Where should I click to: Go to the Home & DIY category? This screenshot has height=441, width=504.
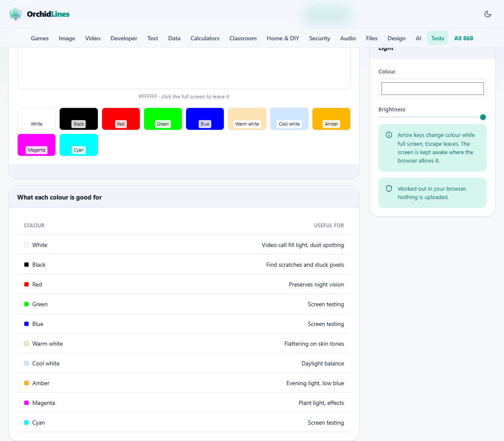tap(283, 38)
